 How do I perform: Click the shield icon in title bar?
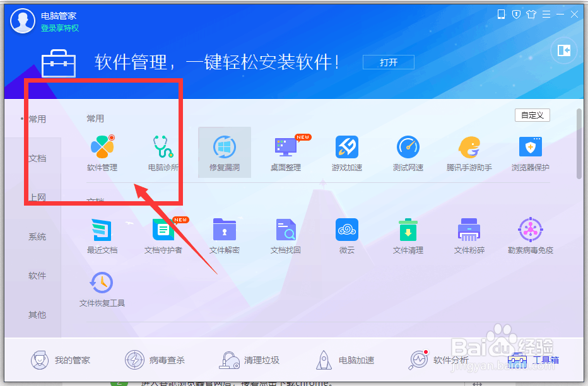point(516,15)
